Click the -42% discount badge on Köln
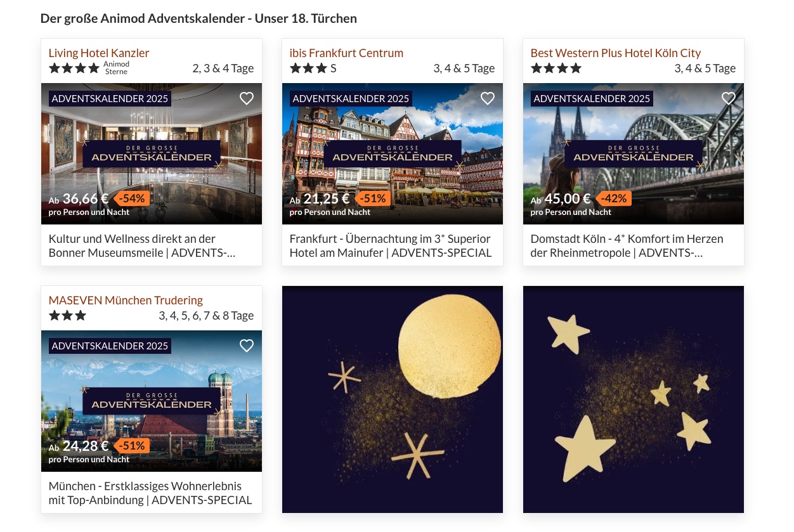The image size is (794, 532). [x=613, y=198]
